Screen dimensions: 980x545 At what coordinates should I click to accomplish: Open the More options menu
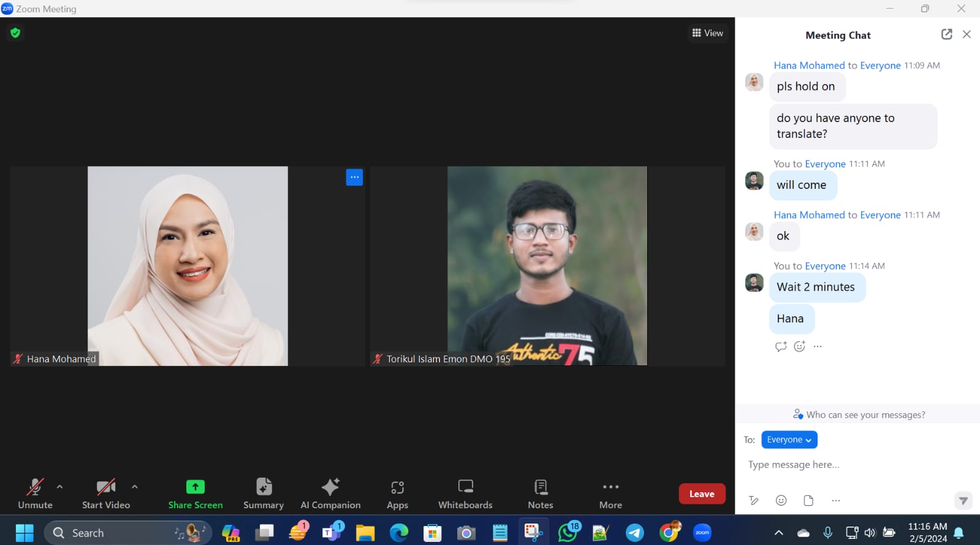(x=610, y=493)
